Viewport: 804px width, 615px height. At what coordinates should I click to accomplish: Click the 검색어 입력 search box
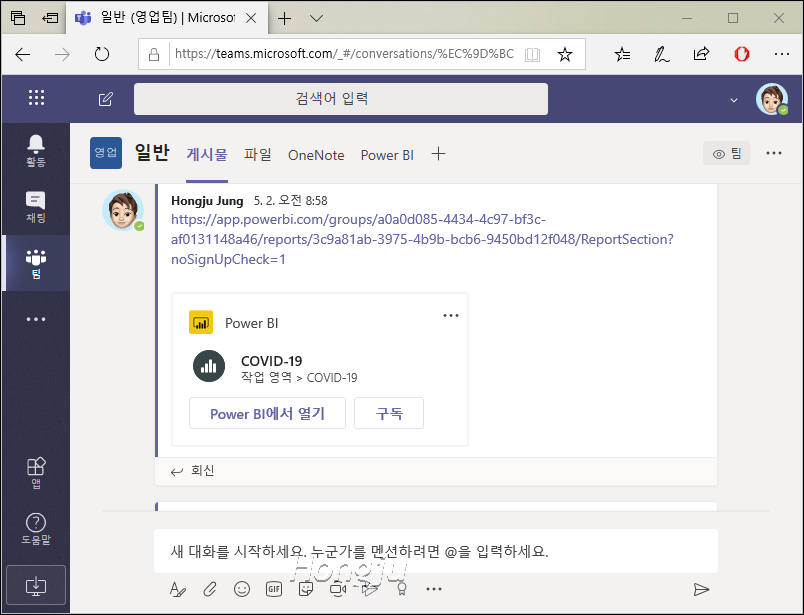341,99
